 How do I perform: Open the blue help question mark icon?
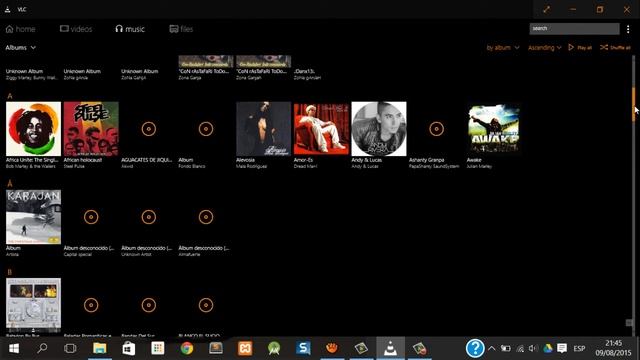tap(475, 348)
